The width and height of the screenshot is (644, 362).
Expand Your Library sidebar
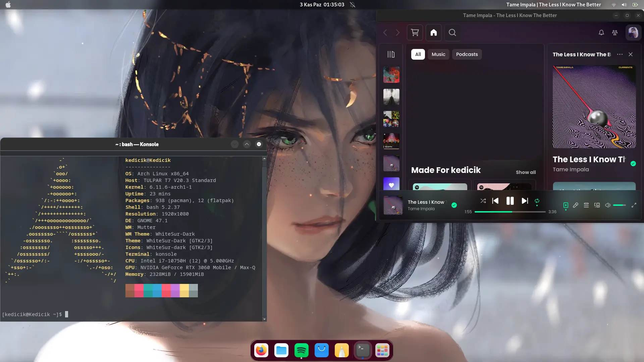tap(391, 54)
